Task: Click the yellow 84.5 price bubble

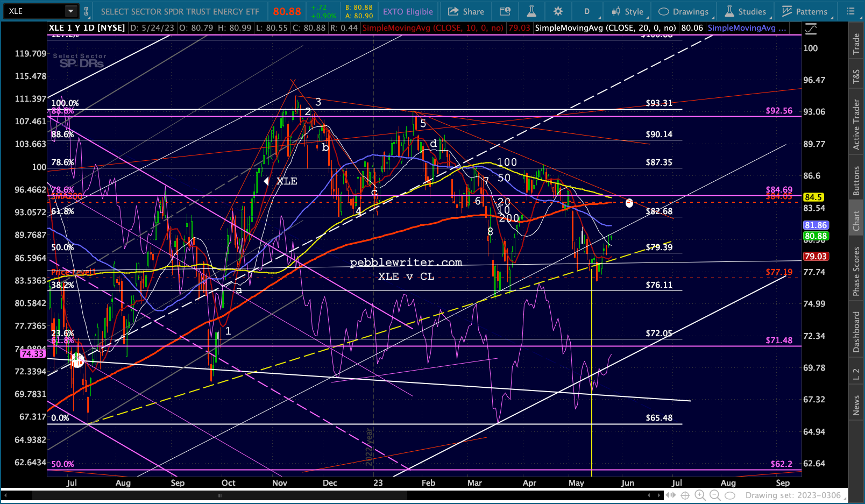Action: click(x=813, y=197)
